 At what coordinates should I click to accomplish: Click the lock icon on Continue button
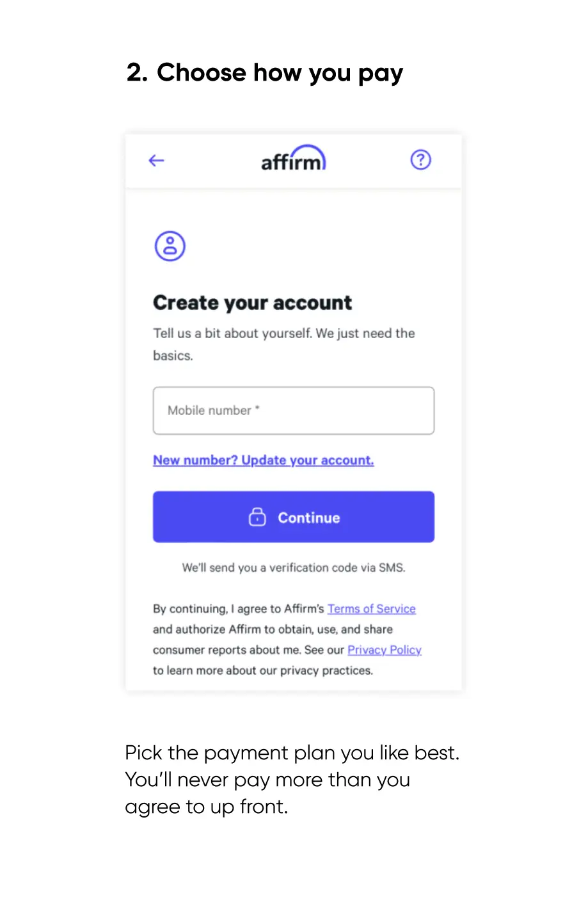[257, 517]
